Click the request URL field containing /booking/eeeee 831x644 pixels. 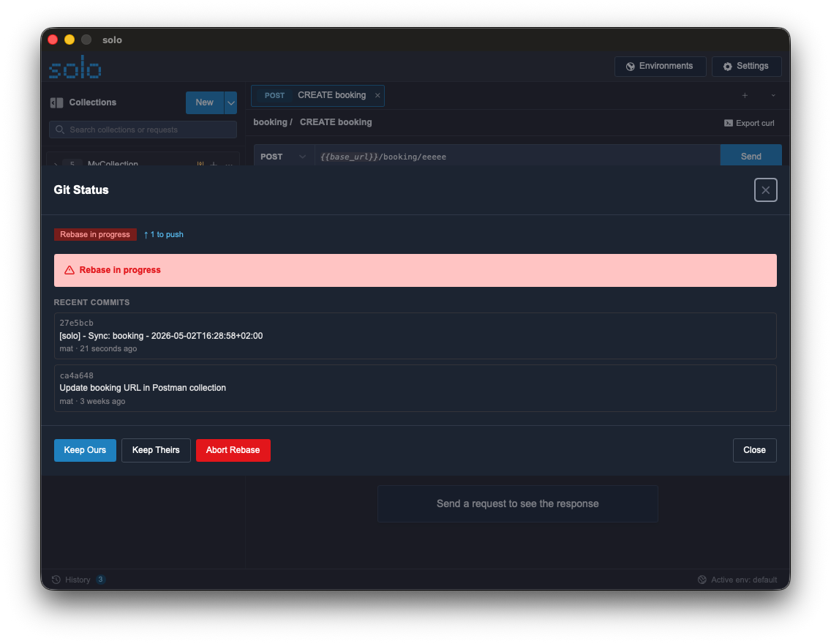click(x=517, y=157)
